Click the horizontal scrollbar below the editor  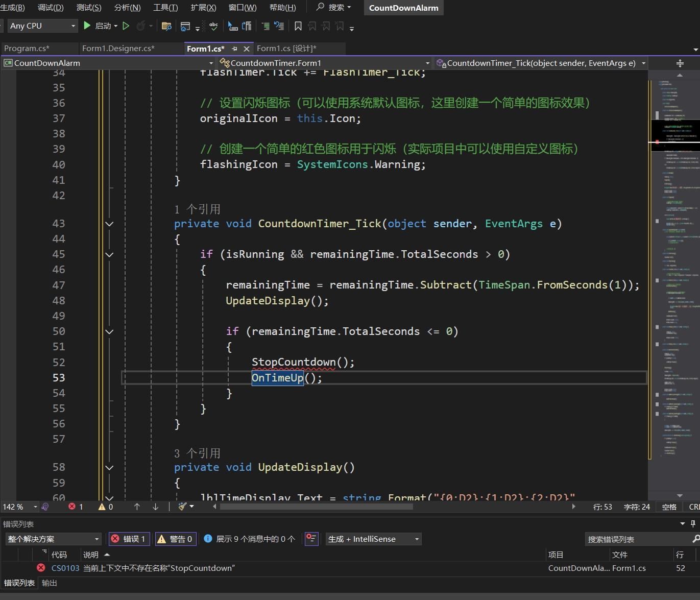pyautogui.click(x=317, y=507)
